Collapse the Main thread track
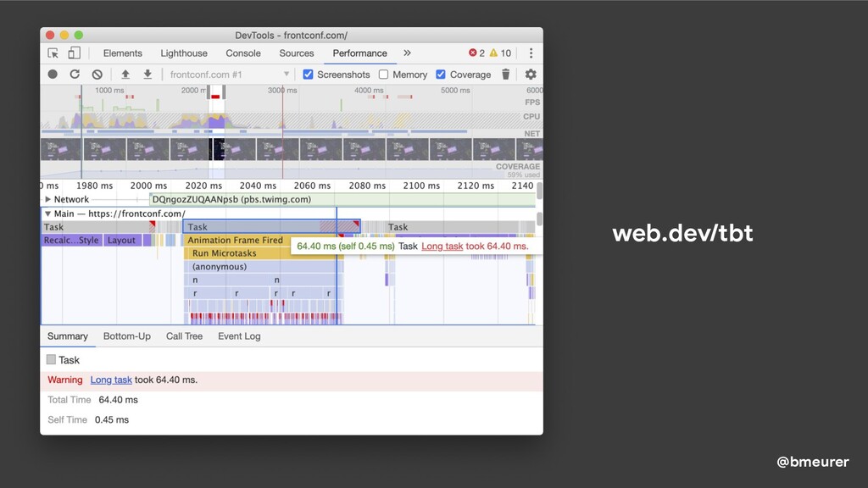 click(47, 213)
